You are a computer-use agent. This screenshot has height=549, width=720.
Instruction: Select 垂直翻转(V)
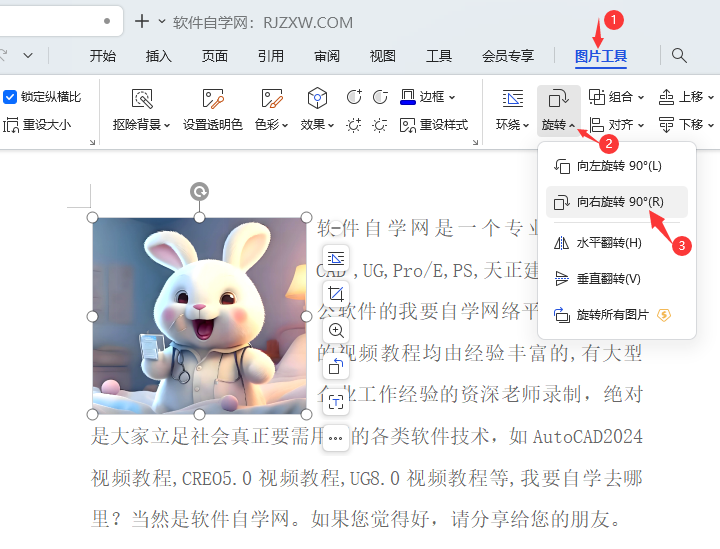(617, 279)
